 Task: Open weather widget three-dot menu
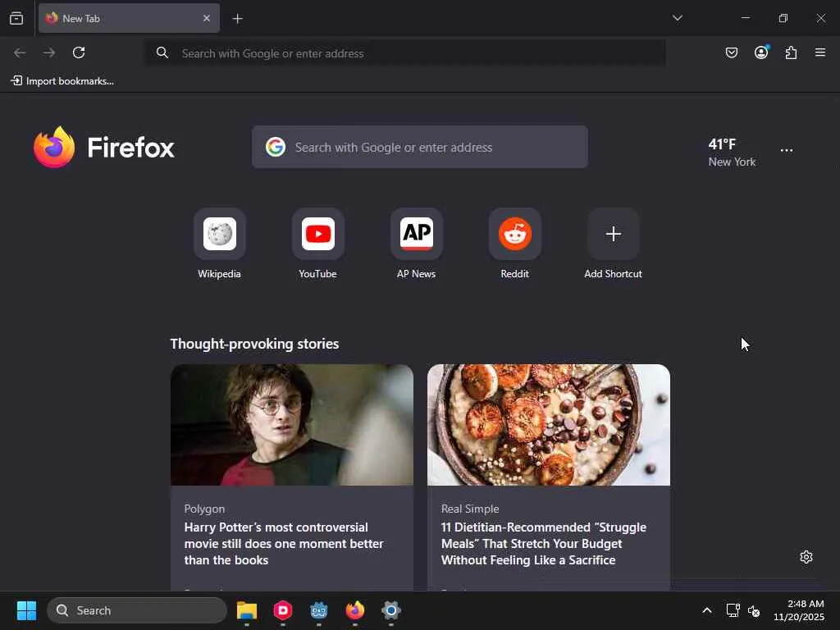coord(787,151)
